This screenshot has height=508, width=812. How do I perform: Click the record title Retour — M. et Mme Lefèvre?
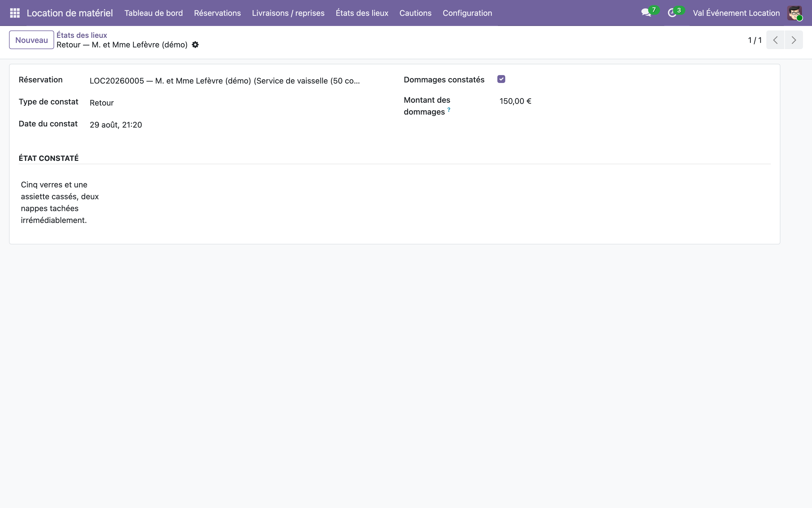(x=122, y=45)
